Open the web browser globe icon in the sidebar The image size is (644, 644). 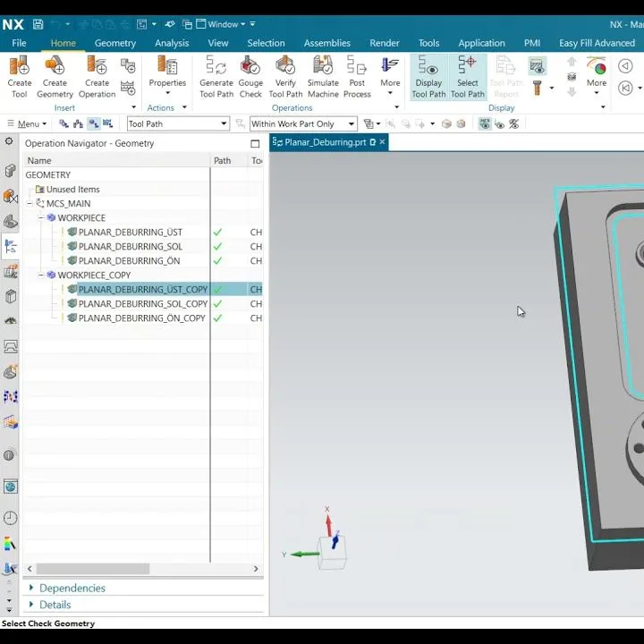(10, 487)
